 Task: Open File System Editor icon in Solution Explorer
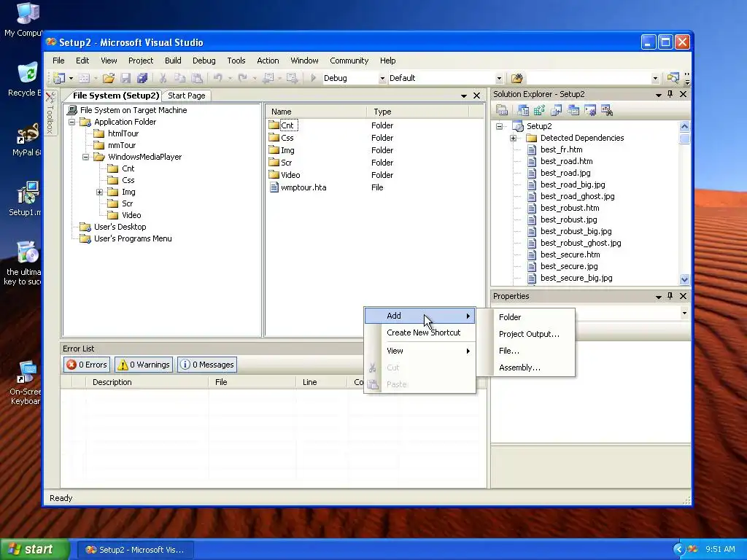[522, 111]
